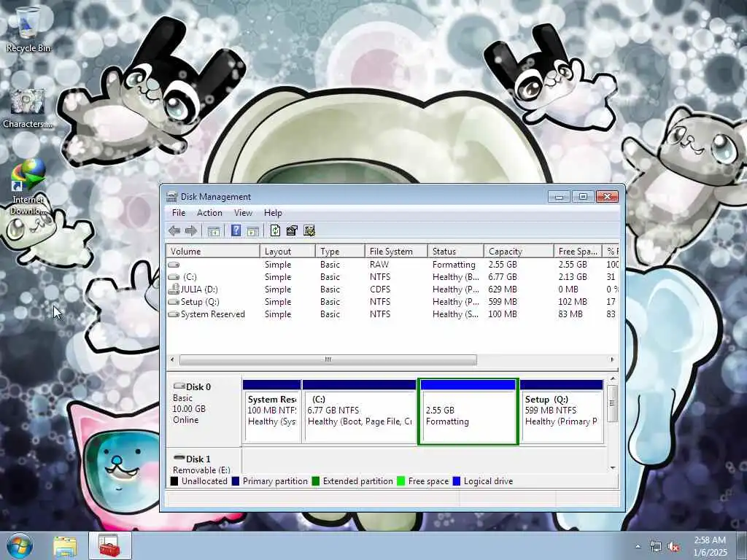Show hidden tray icons arrow

click(638, 547)
